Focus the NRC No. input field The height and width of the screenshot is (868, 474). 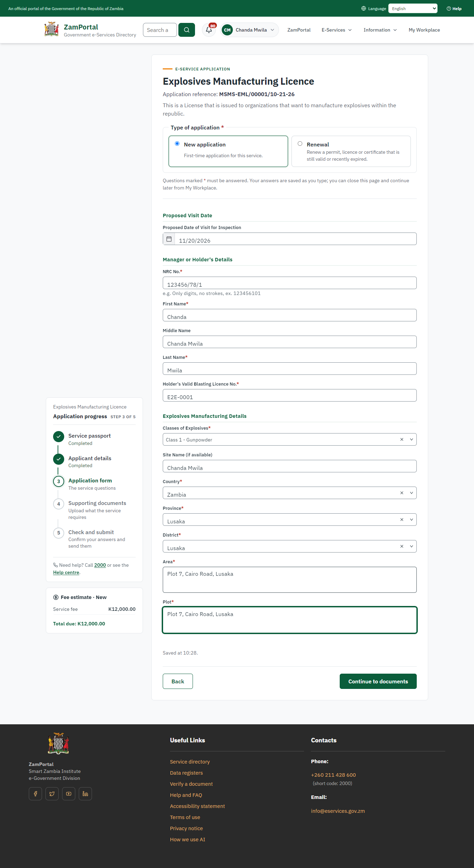pyautogui.click(x=290, y=283)
